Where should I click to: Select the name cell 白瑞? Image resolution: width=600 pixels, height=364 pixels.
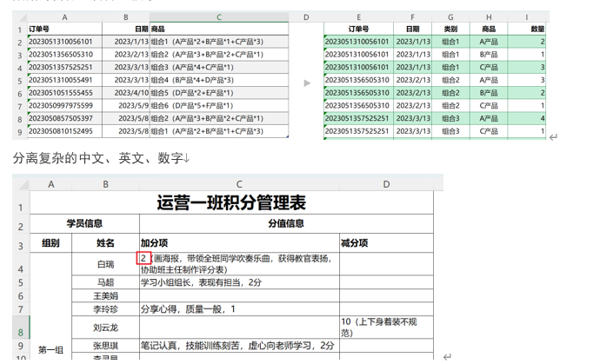coord(105,264)
